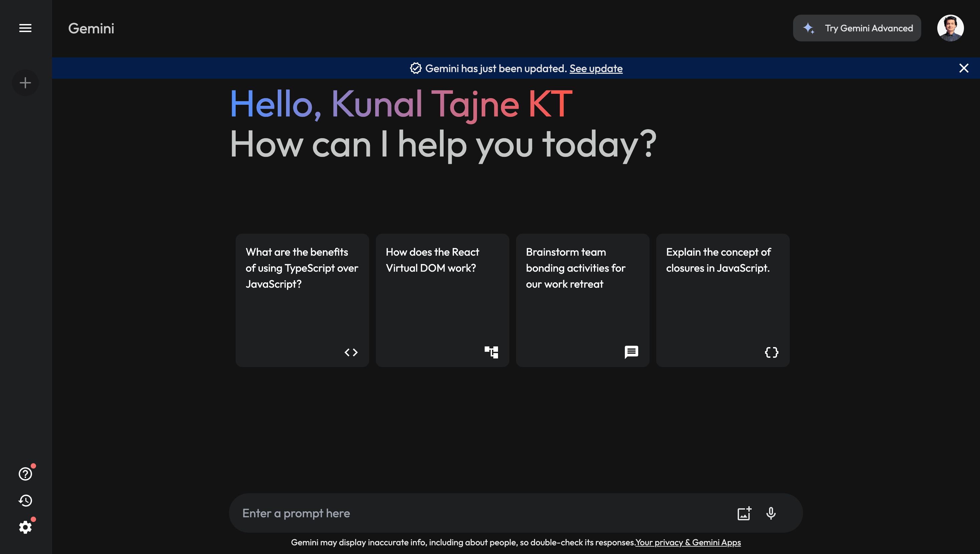This screenshot has width=980, height=554.
Task: Select the React Virtual DOM suggestion card
Action: [x=442, y=300]
